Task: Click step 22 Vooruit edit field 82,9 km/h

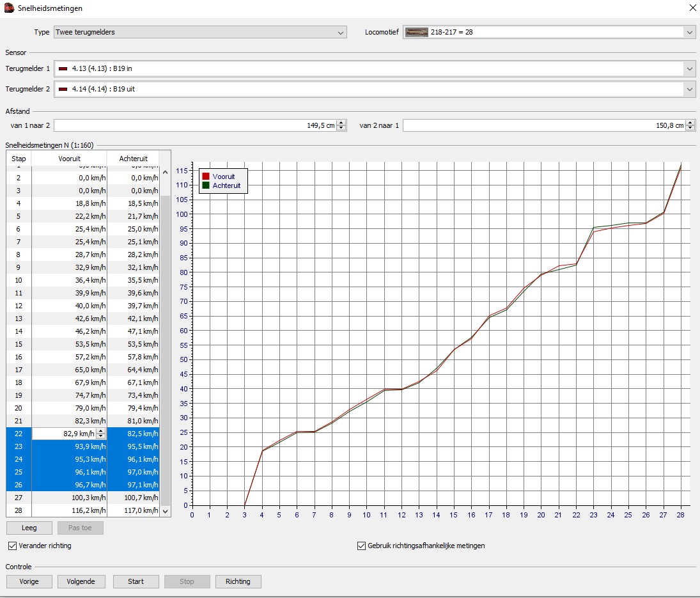Action: 65,434
